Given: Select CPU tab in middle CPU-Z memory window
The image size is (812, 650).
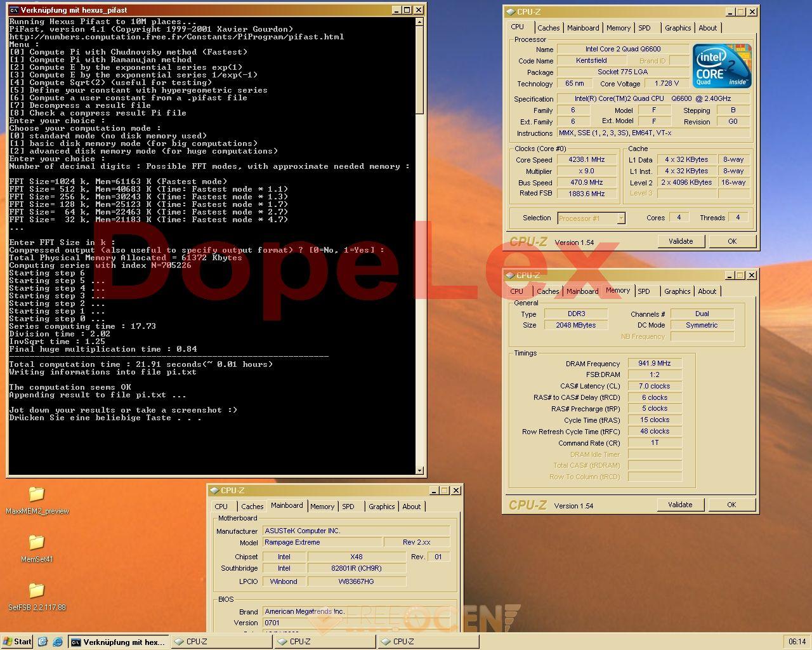Looking at the screenshot, I should [517, 291].
